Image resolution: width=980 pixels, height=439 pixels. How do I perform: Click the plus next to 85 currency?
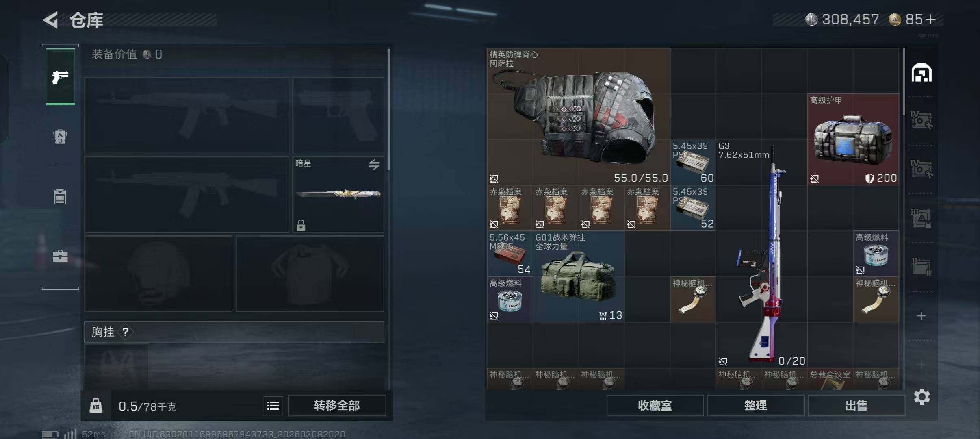tap(930, 19)
